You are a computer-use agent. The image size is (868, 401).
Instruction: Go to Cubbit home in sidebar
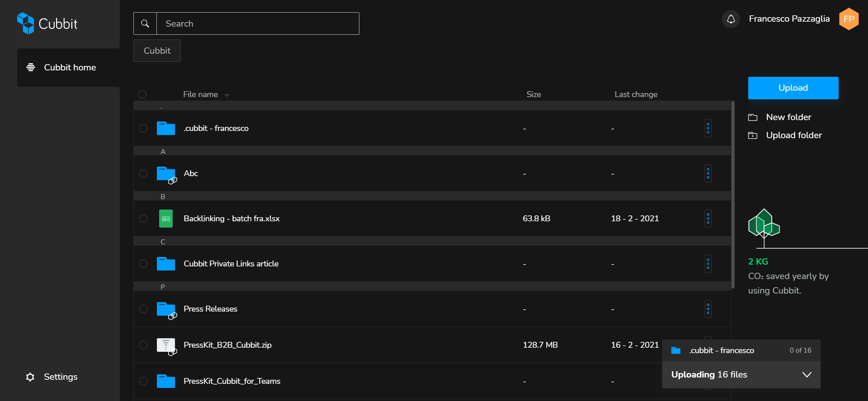point(69,67)
